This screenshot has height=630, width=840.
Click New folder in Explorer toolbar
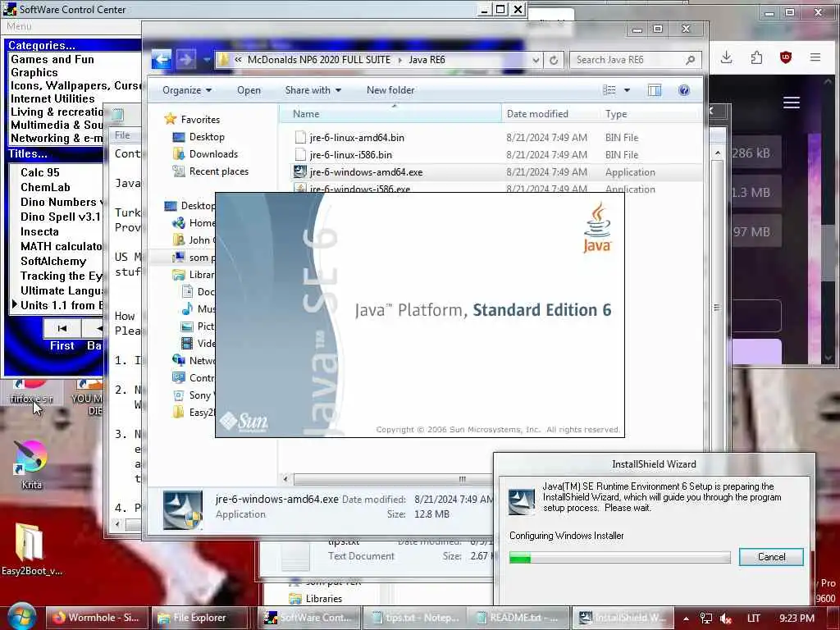[x=390, y=90]
